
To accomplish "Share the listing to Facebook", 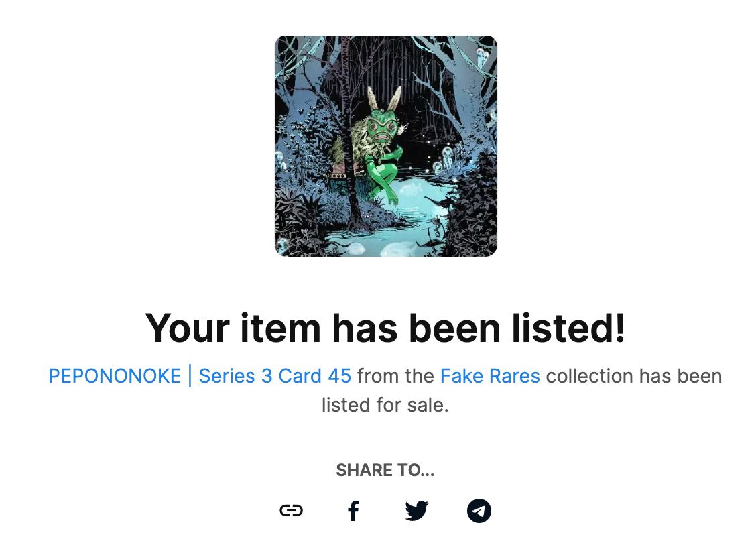I will 353,511.
